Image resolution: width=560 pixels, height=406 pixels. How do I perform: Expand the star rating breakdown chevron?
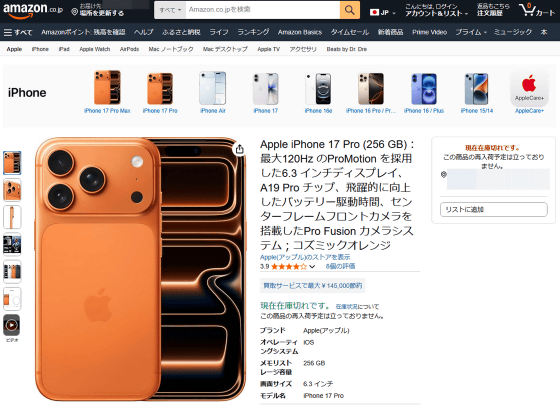(x=312, y=266)
